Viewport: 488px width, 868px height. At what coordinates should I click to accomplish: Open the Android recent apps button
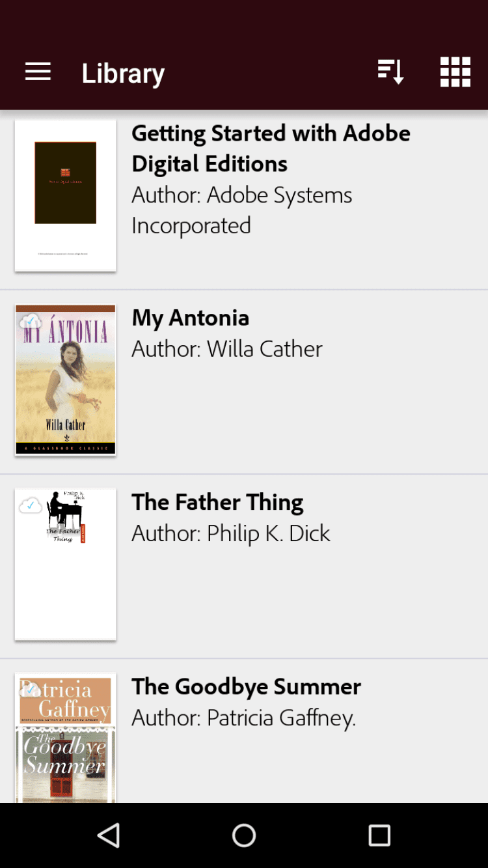[x=379, y=835]
